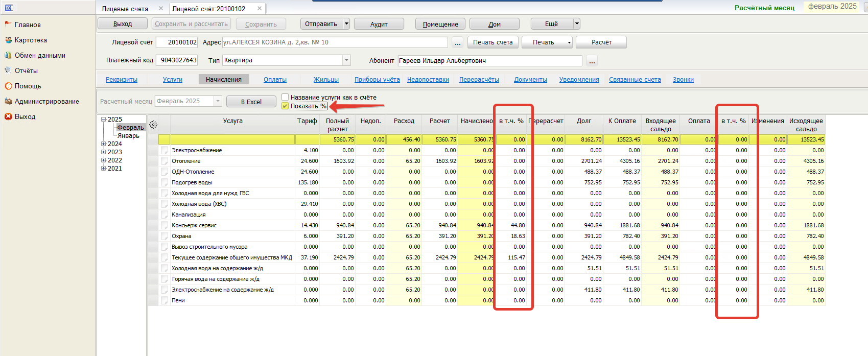
Task: Expand the 2023 tree node
Action: pyautogui.click(x=103, y=152)
